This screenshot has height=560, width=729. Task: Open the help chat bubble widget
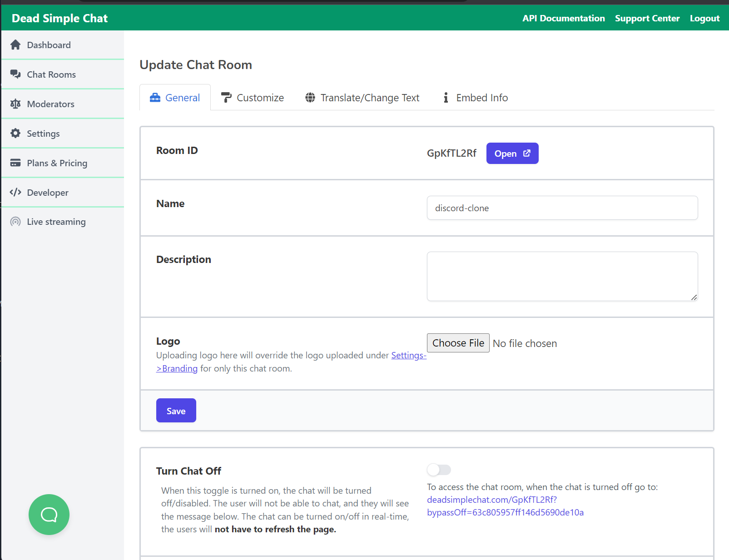click(x=49, y=515)
